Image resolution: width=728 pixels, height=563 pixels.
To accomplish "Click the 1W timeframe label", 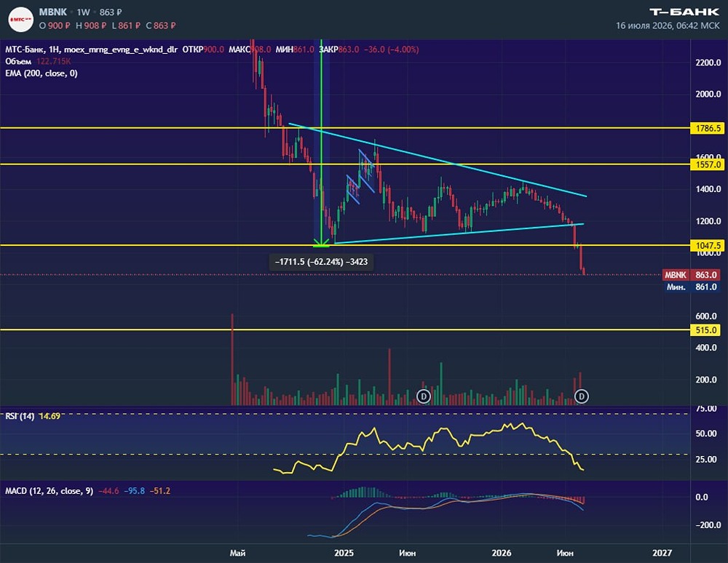I will point(84,12).
